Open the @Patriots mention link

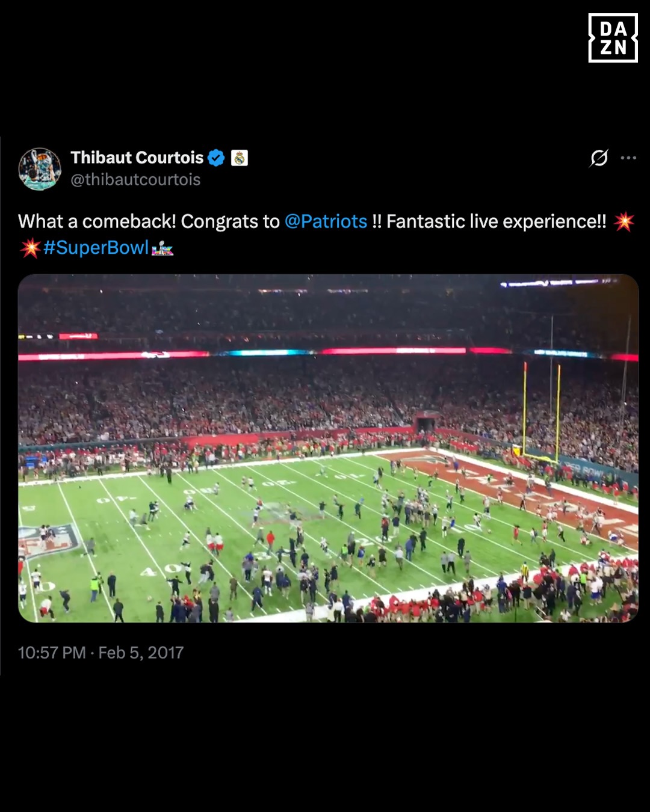[x=326, y=222]
